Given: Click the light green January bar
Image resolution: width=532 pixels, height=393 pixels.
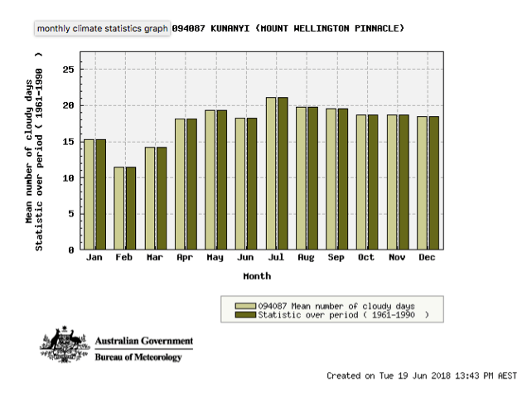Looking at the screenshot, I should 89,195.
